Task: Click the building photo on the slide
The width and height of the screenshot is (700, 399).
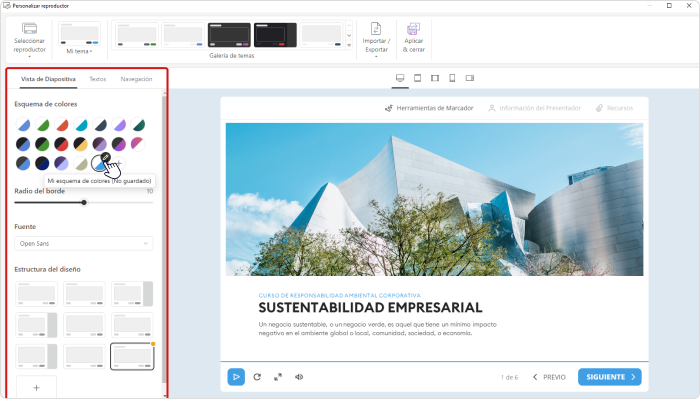Action: click(434, 200)
